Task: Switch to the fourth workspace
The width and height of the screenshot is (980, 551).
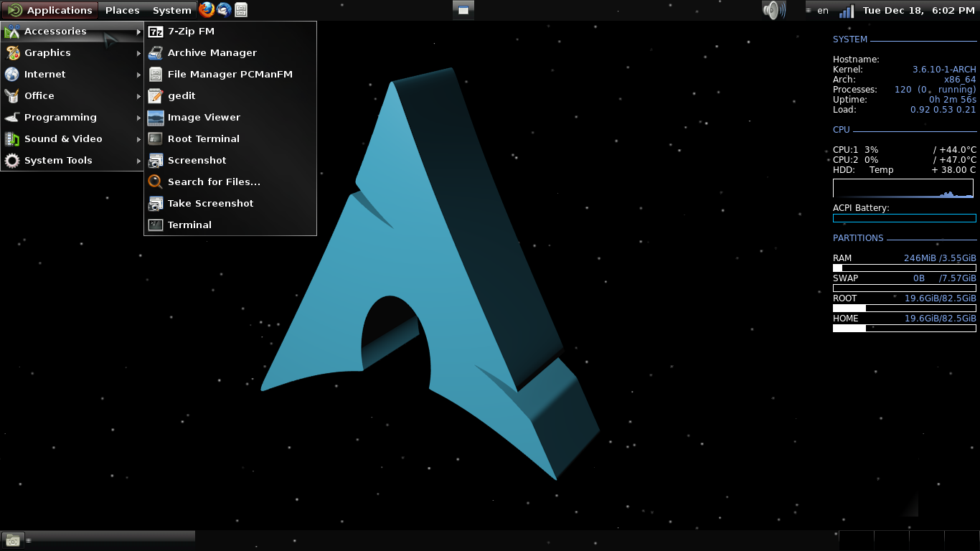Action: tap(962, 540)
